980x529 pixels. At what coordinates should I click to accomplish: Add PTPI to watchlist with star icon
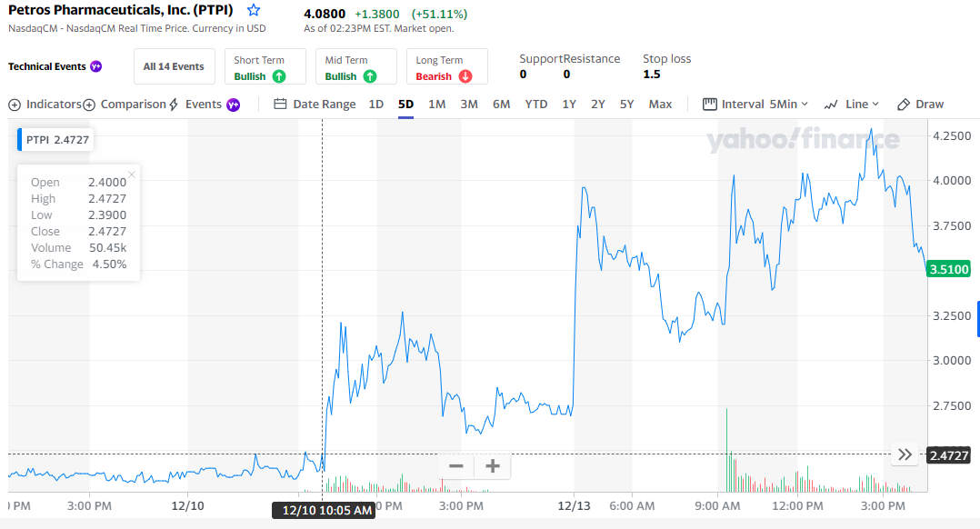253,10
